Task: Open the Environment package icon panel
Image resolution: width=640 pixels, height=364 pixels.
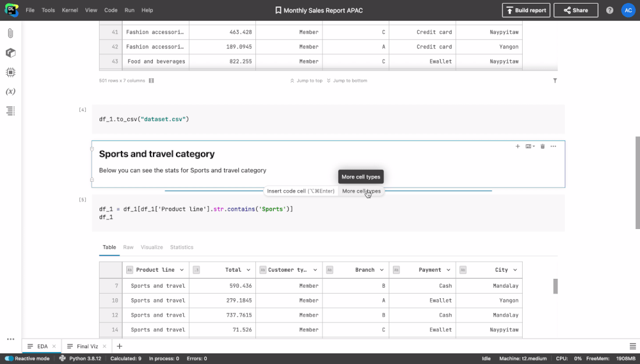Action: click(11, 53)
